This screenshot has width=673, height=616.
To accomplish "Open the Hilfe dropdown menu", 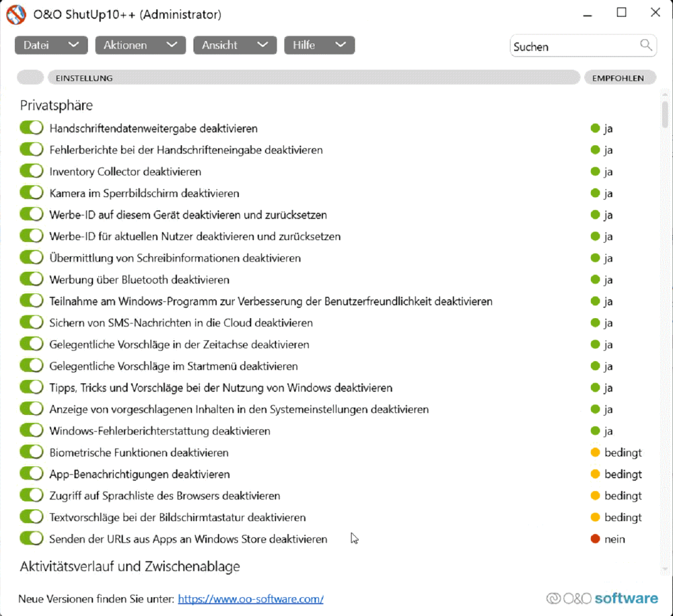I will 319,45.
